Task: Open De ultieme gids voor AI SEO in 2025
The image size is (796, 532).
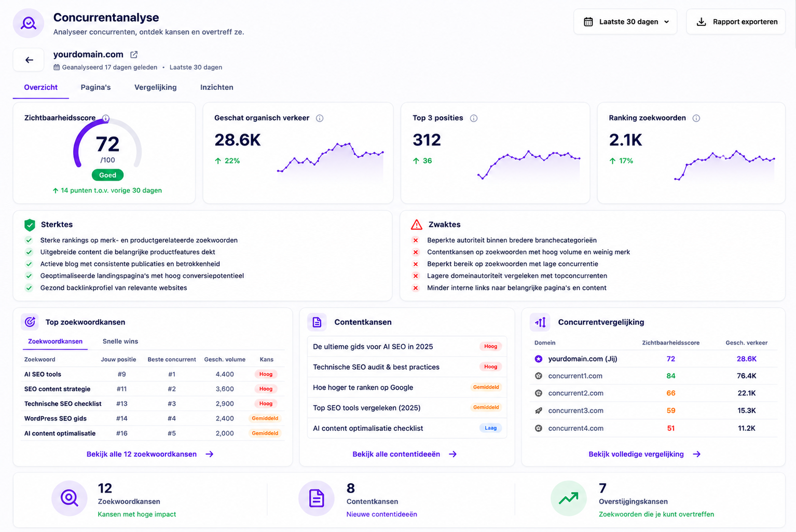Action: 407,347
